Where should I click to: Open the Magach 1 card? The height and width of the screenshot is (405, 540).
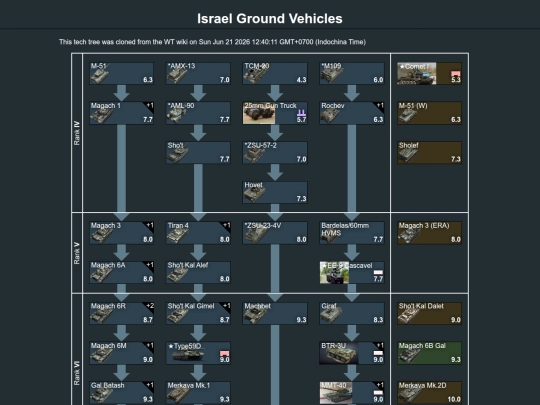coord(122,113)
